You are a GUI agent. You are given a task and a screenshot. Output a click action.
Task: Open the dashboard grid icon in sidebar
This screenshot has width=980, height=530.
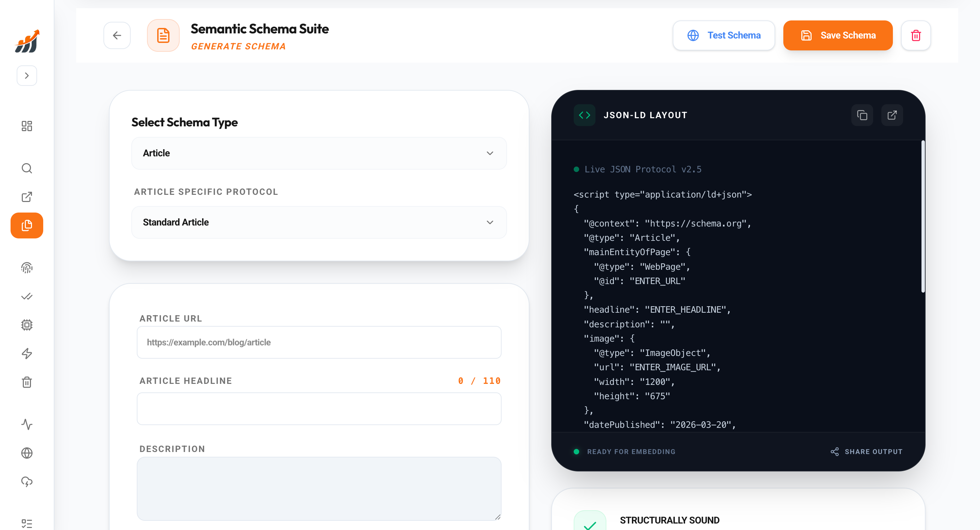coord(27,126)
